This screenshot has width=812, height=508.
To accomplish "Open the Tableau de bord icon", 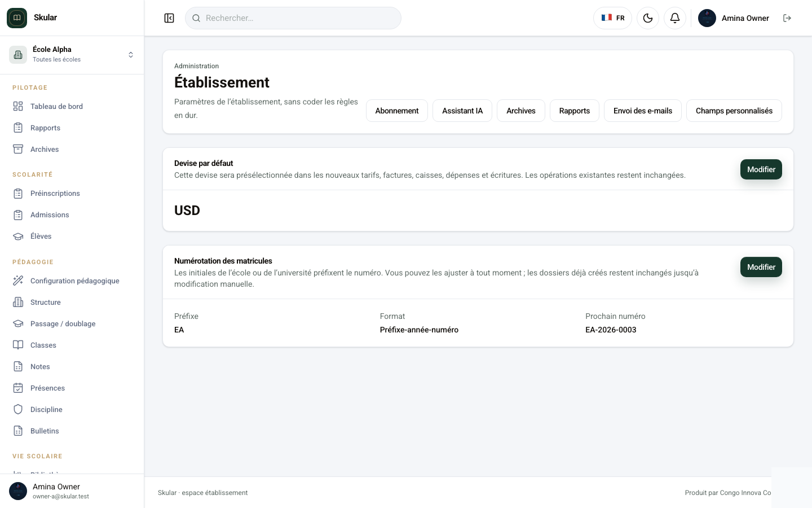I will click(18, 106).
